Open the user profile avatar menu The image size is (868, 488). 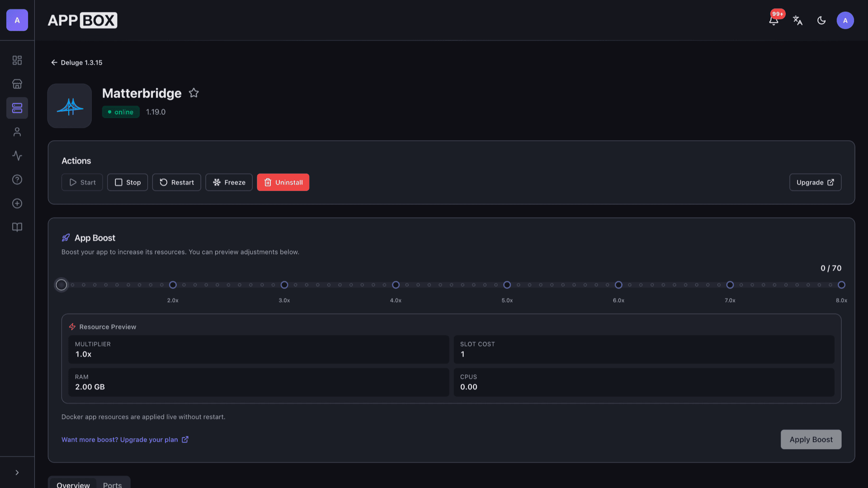pos(845,20)
